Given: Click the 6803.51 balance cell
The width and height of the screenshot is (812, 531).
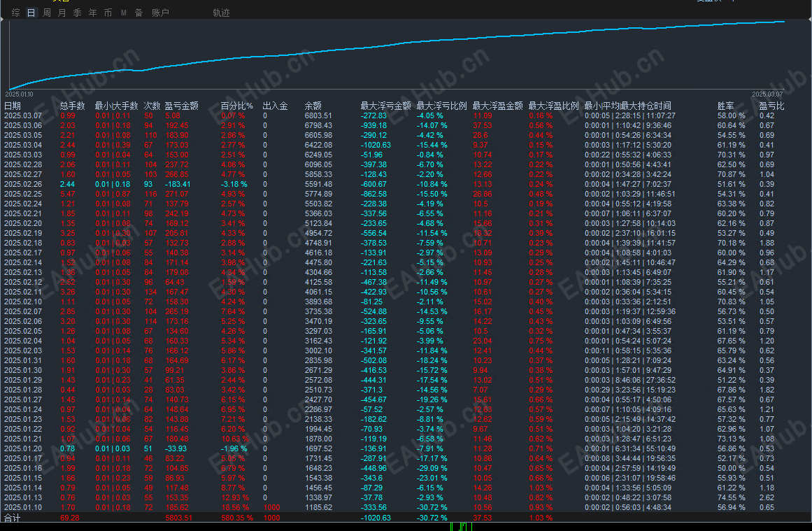Looking at the screenshot, I should 318,115.
